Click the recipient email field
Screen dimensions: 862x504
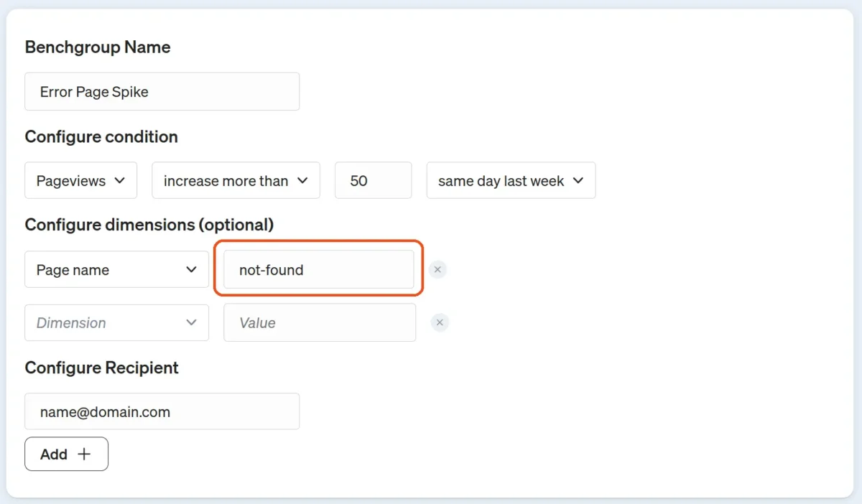click(162, 411)
